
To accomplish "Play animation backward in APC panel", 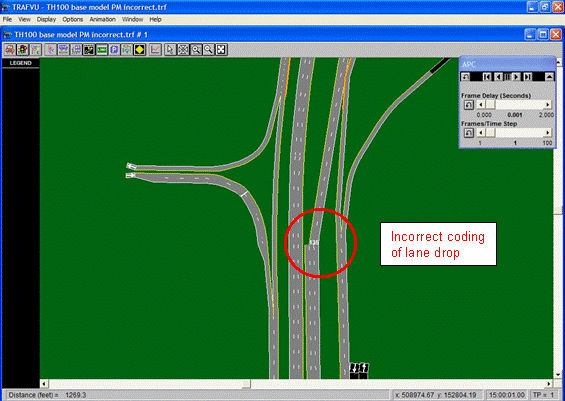I will [498, 77].
